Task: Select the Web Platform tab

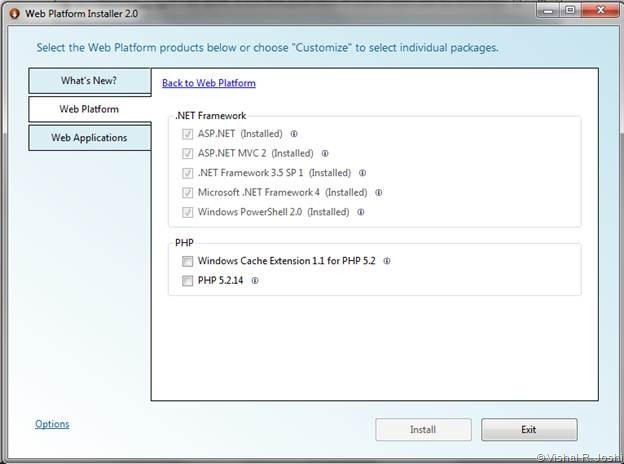Action: coord(89,109)
